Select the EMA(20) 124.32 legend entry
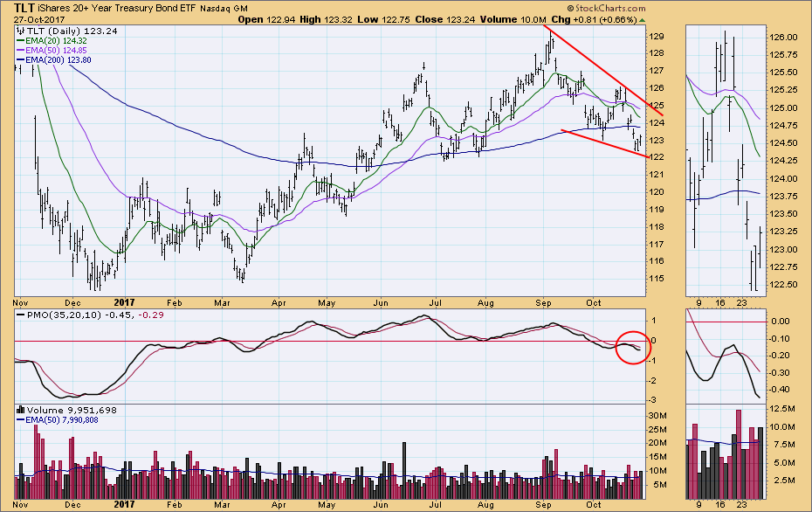The width and height of the screenshot is (812, 512). pyautogui.click(x=56, y=41)
